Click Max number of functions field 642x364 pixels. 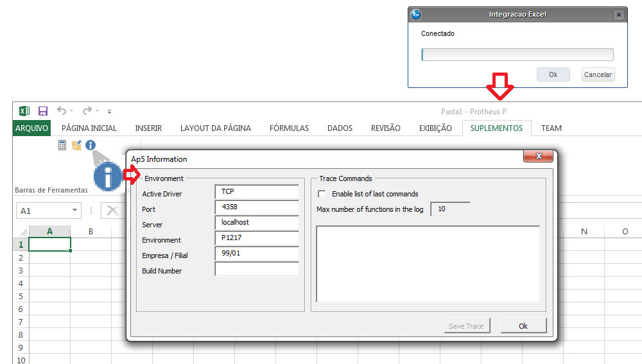coord(451,209)
